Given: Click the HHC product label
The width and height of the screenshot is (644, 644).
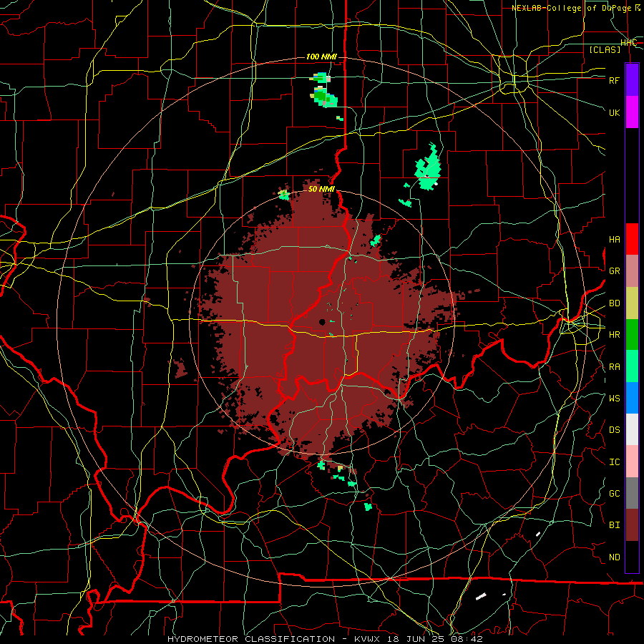Looking at the screenshot, I should tap(628, 43).
